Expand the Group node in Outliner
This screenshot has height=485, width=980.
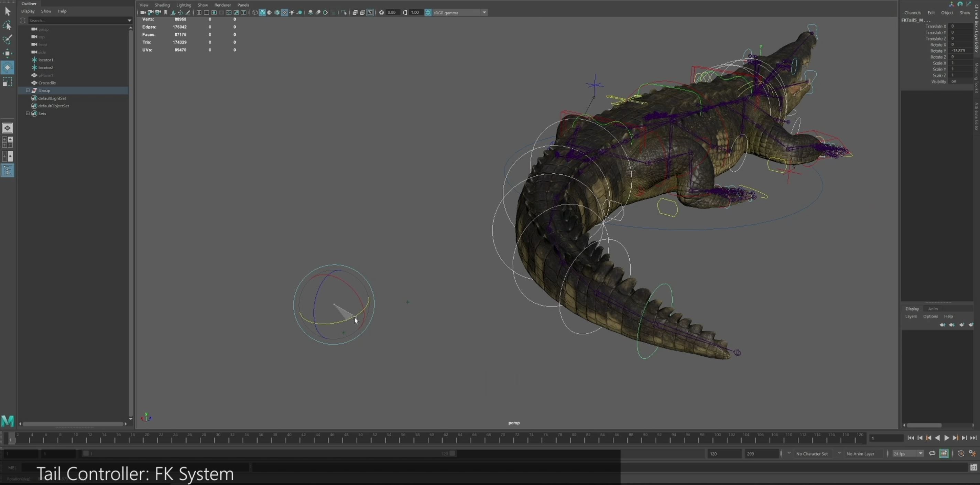pyautogui.click(x=28, y=90)
